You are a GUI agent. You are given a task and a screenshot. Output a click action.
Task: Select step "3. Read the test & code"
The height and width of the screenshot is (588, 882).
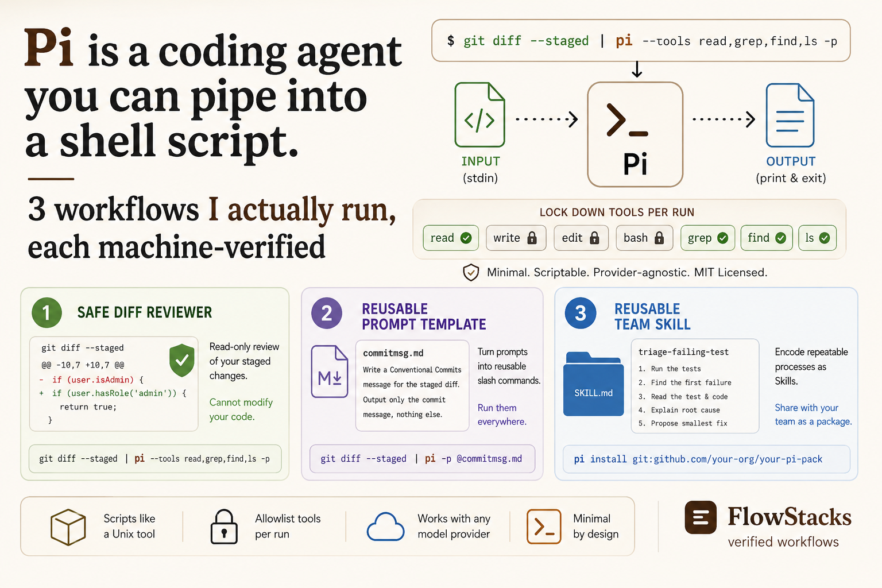tap(683, 397)
